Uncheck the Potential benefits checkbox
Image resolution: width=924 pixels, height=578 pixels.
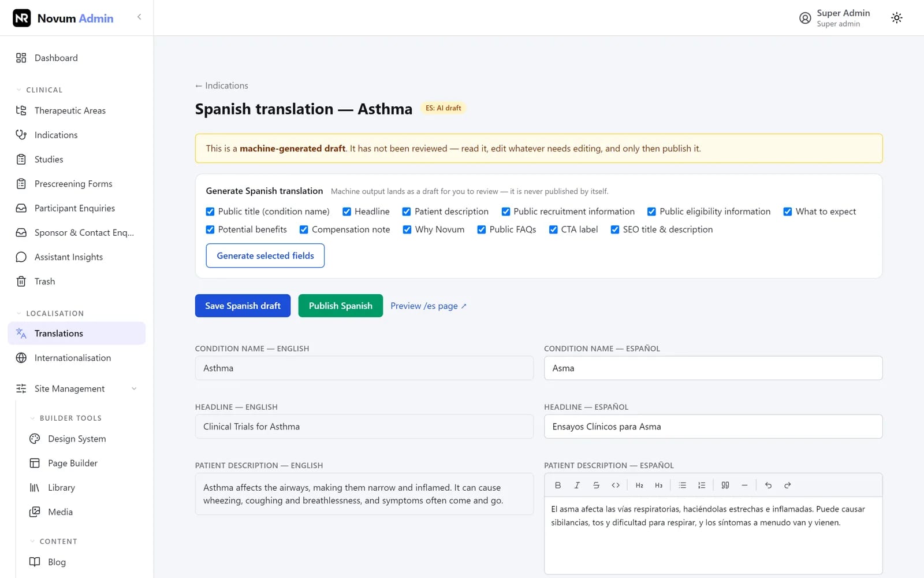coord(210,229)
